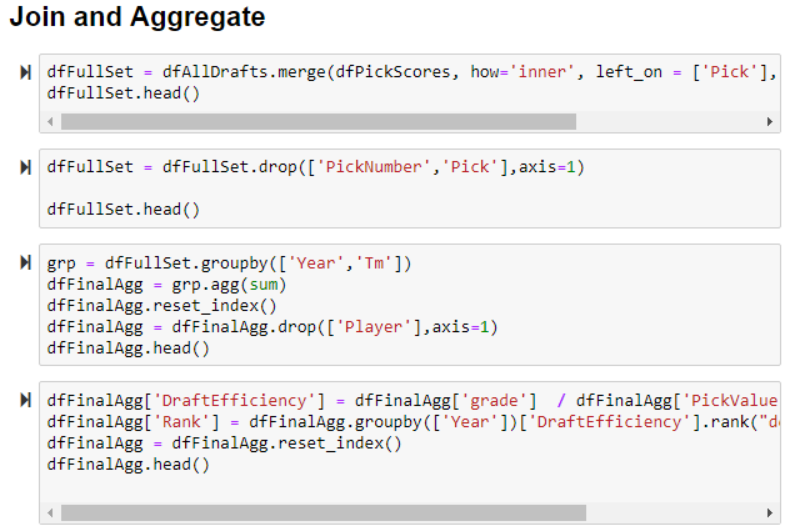Run the dfAllDrafts merge cell
The height and width of the screenshot is (531, 787).
[26, 73]
